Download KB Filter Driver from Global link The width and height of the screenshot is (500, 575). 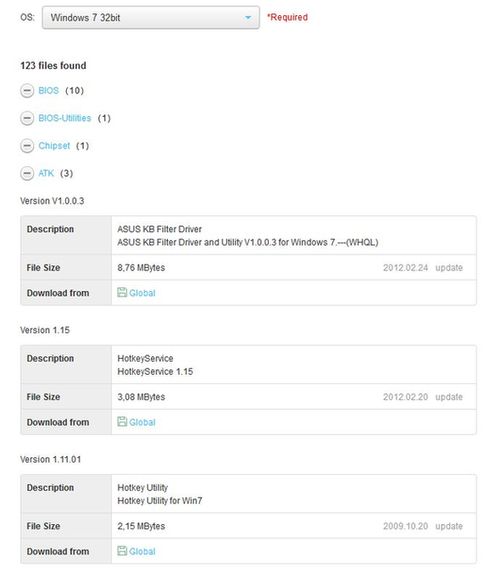tap(142, 293)
